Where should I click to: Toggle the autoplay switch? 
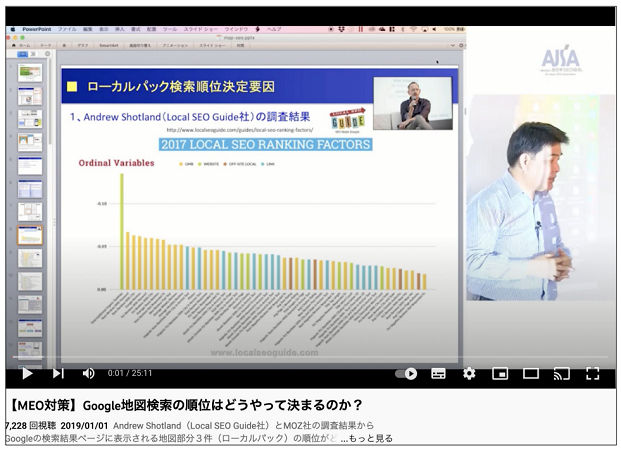coord(406,374)
